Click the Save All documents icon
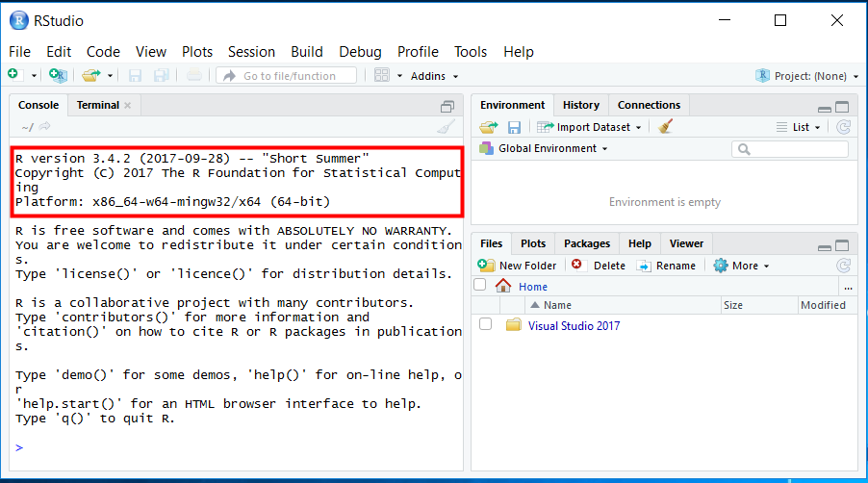This screenshot has width=868, height=483. click(161, 75)
